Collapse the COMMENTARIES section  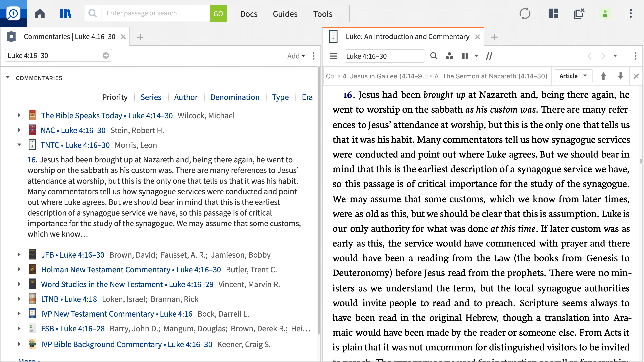[8, 77]
